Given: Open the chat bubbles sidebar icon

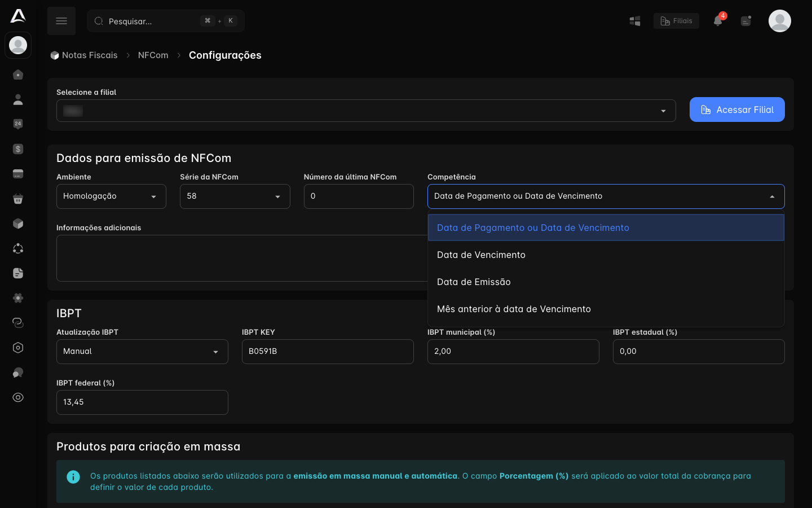Looking at the screenshot, I should tap(18, 373).
